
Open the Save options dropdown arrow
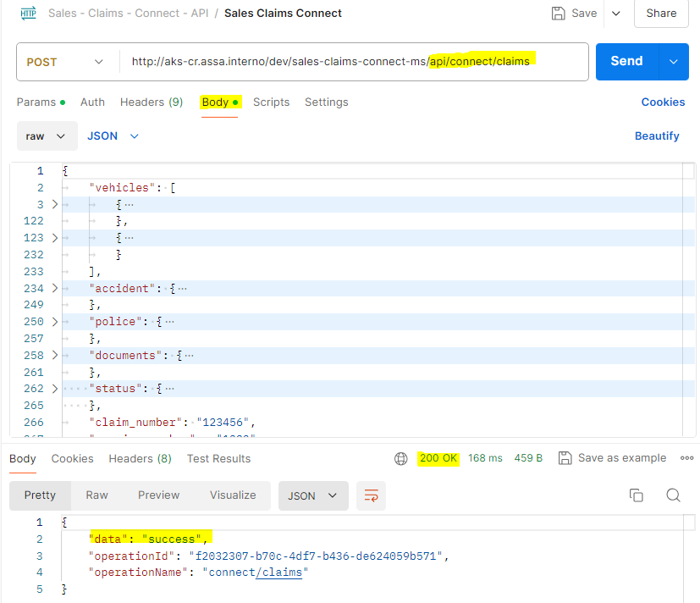coord(615,14)
